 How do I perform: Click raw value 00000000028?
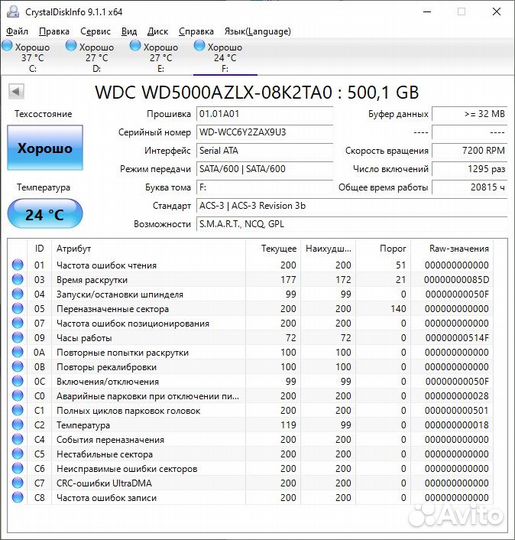[456, 396]
